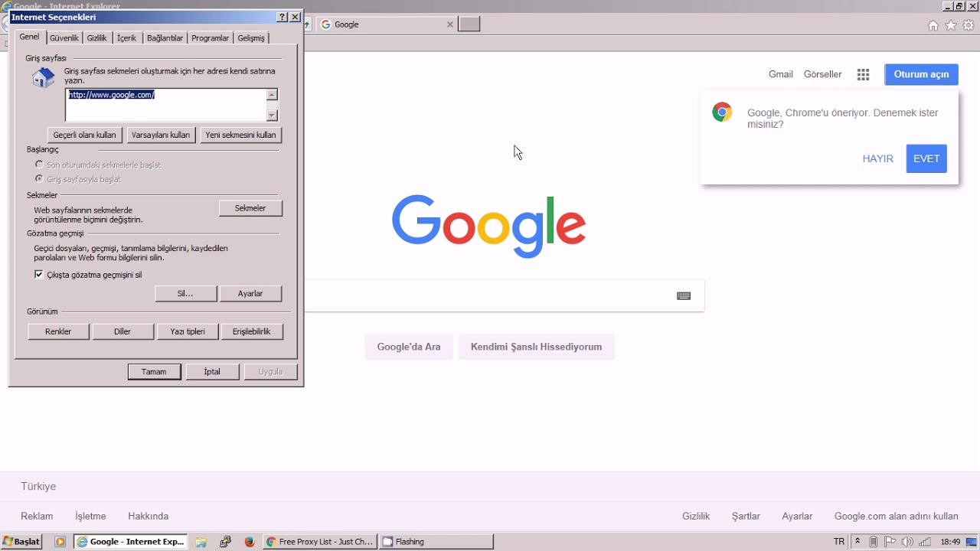Open Hakkında footer link
This screenshot has height=551, width=980.
point(148,517)
